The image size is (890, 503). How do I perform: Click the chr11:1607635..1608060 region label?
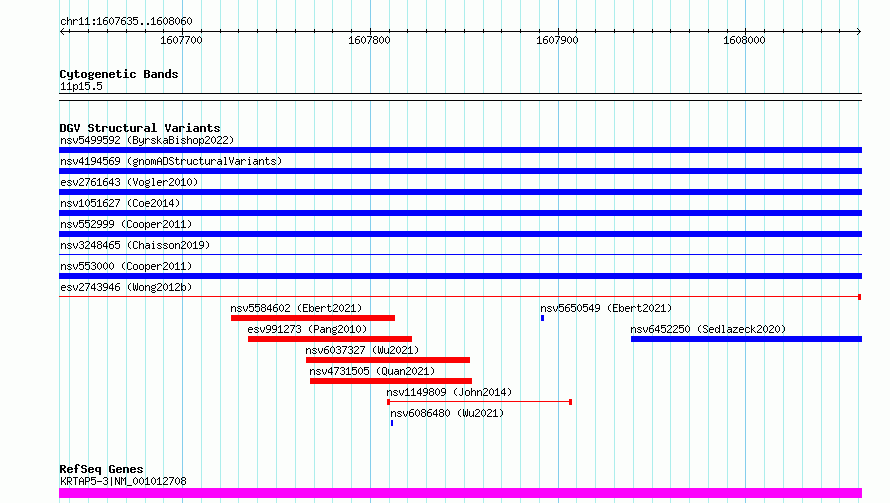click(126, 21)
